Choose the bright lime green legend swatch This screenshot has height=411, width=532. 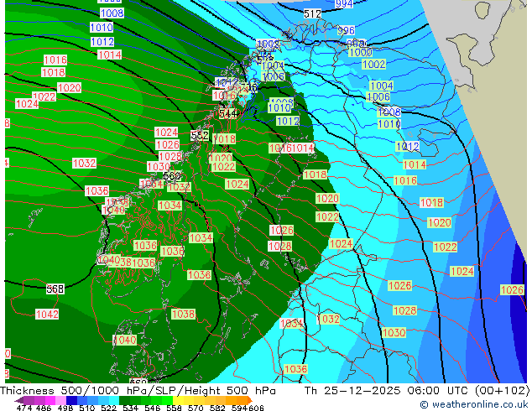tap(168, 400)
